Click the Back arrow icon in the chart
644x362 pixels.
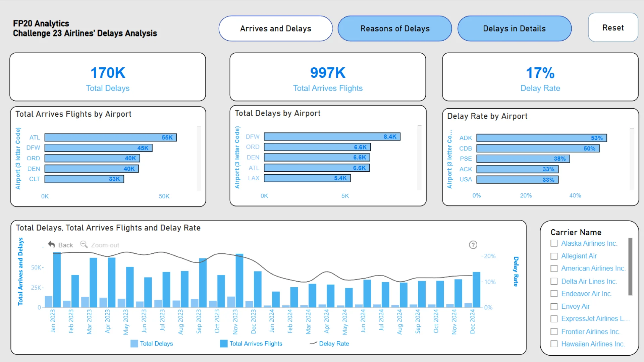coord(51,245)
